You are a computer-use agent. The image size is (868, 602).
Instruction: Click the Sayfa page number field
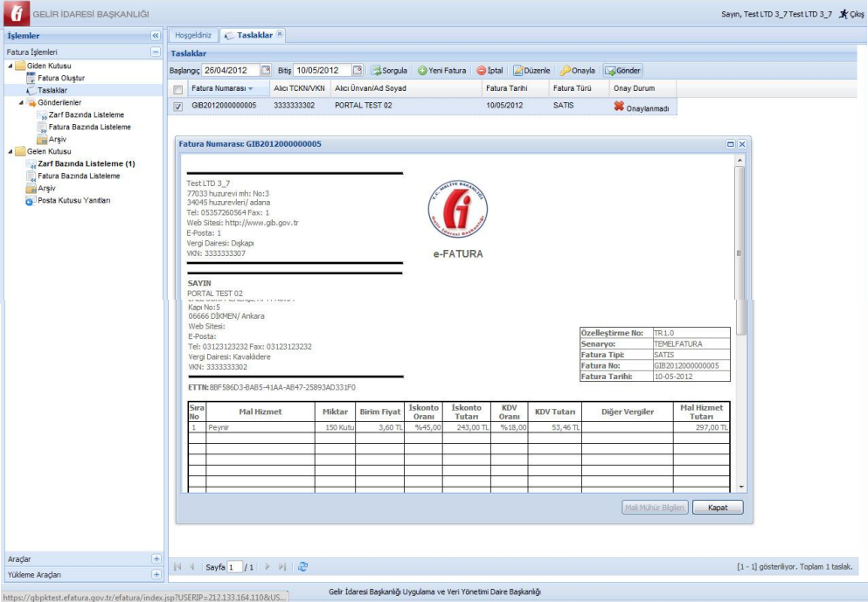pyautogui.click(x=235, y=567)
